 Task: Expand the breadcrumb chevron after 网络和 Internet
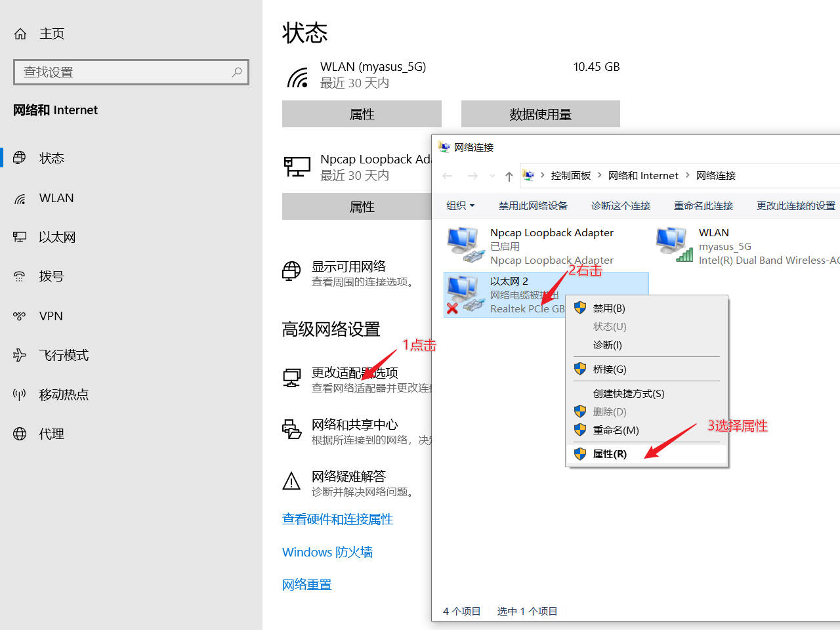coord(686,175)
